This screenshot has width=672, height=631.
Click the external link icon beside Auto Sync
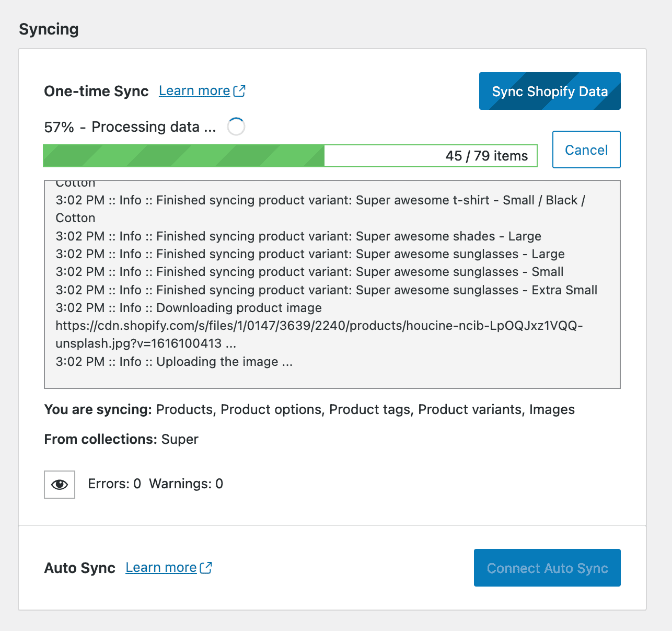tap(206, 568)
